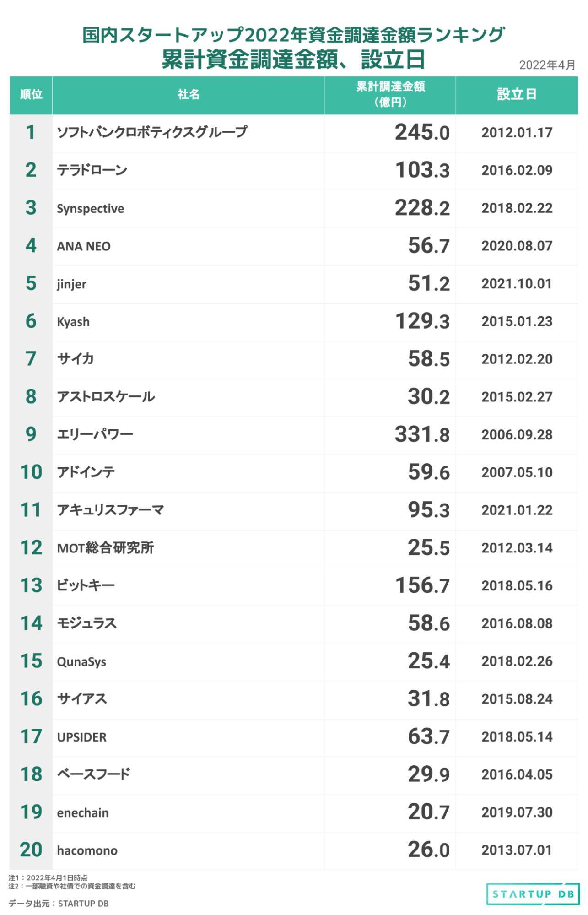
Task: Open the UPSIDER company name
Action: click(82, 737)
